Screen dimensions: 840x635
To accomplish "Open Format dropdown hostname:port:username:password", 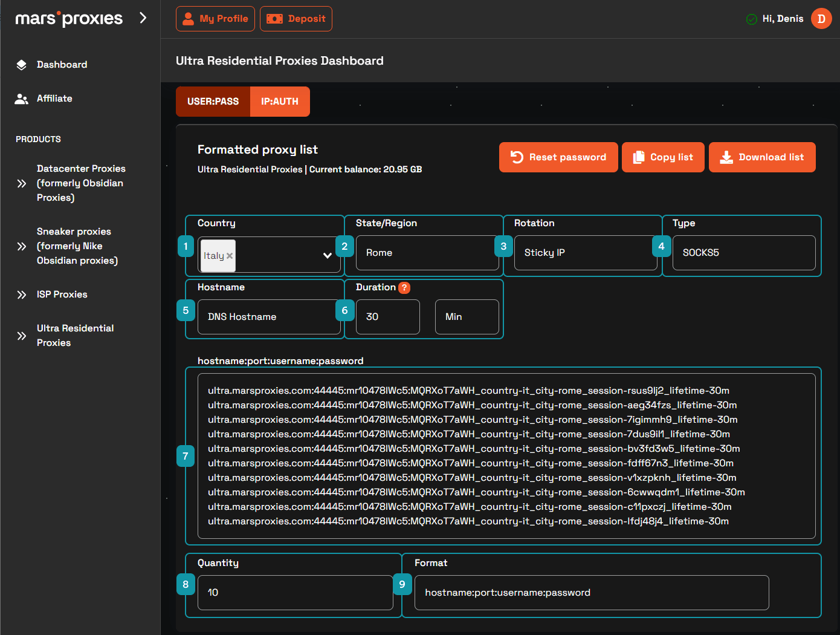I will [592, 593].
